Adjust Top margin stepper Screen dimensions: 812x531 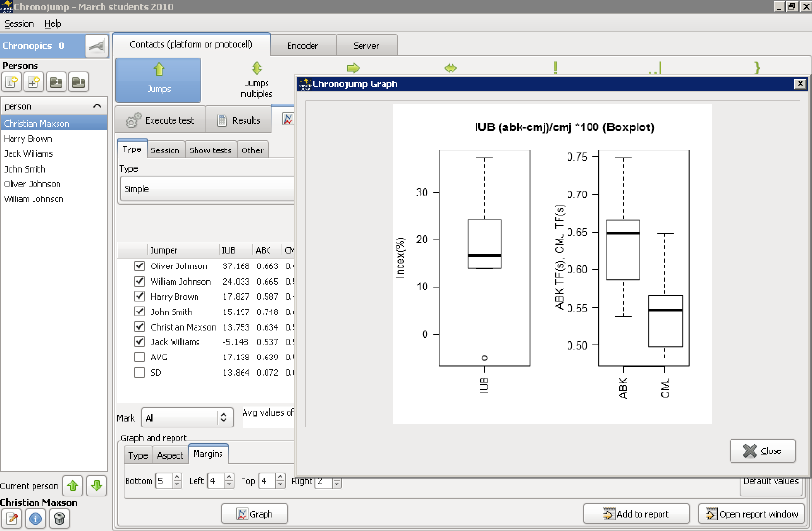(x=280, y=481)
